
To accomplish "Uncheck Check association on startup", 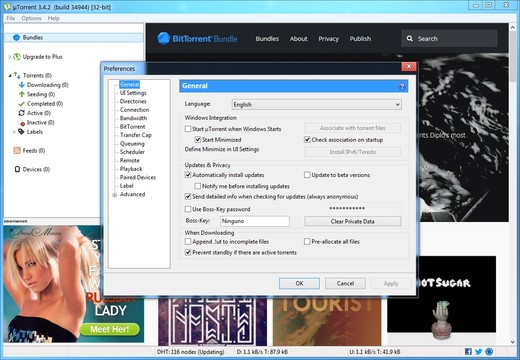I will 307,139.
